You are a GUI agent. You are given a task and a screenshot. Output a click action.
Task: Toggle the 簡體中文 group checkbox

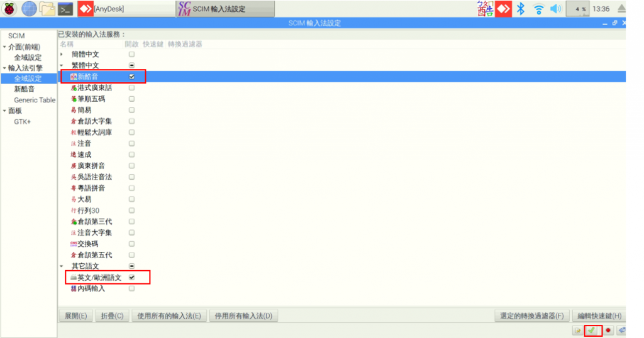pos(131,54)
